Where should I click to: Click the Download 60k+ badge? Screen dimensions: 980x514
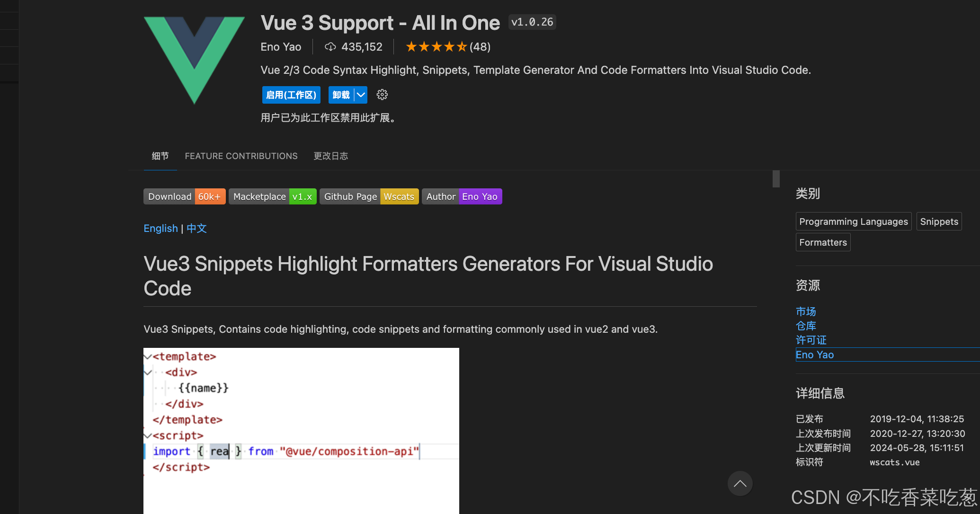click(184, 196)
